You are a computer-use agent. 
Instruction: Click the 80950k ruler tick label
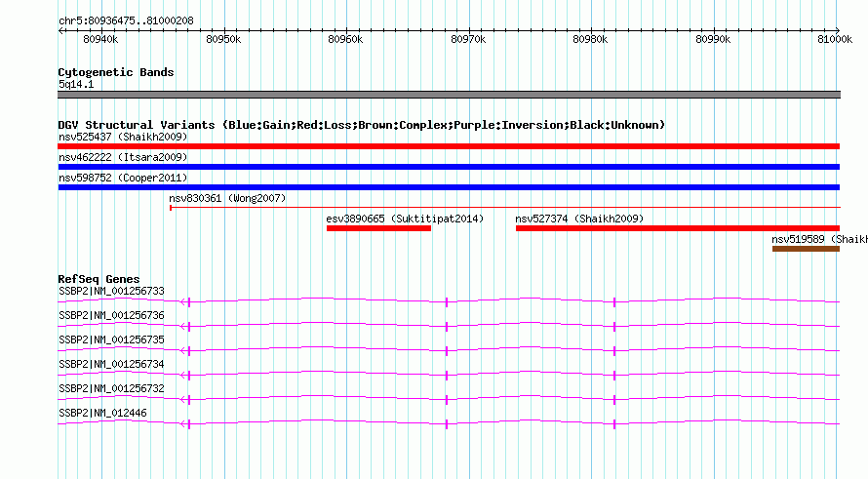point(223,39)
